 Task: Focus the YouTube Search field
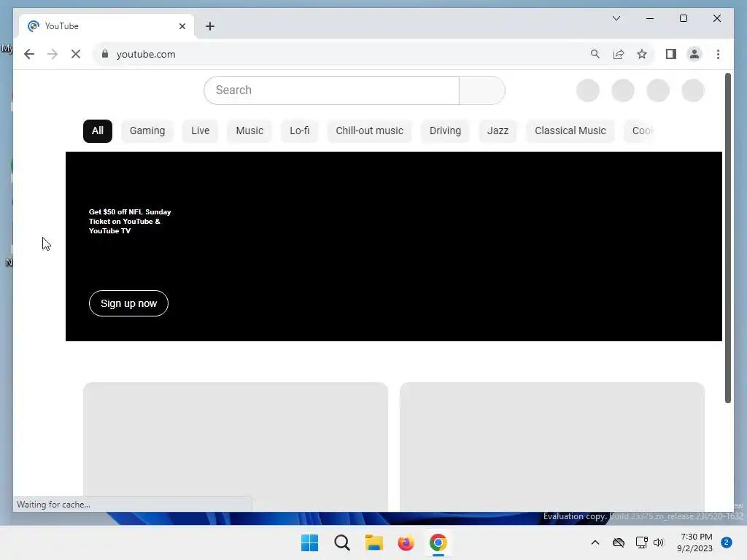pyautogui.click(x=332, y=90)
